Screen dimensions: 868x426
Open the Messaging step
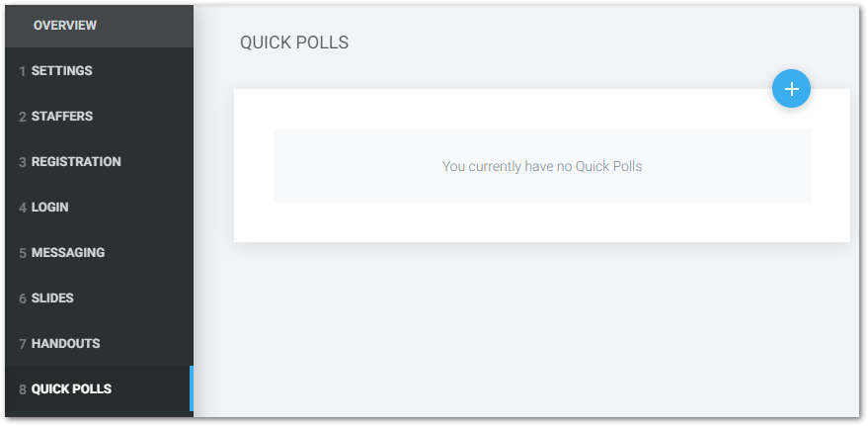tap(100, 253)
